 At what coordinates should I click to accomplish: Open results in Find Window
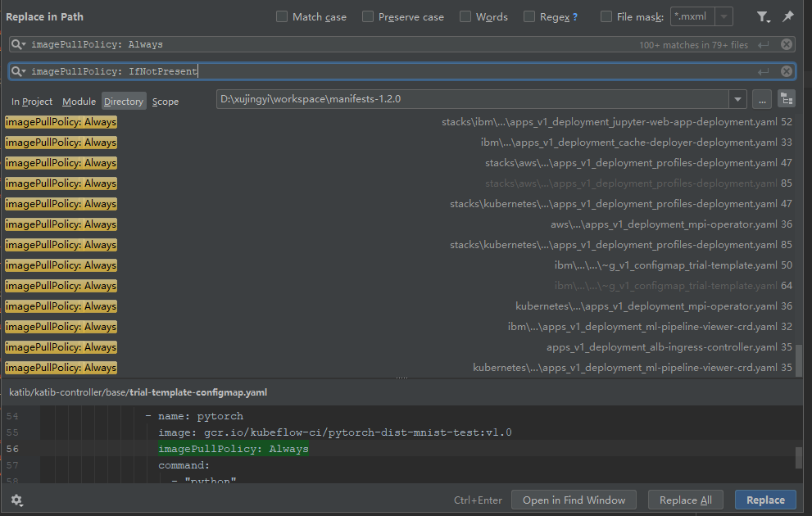574,500
